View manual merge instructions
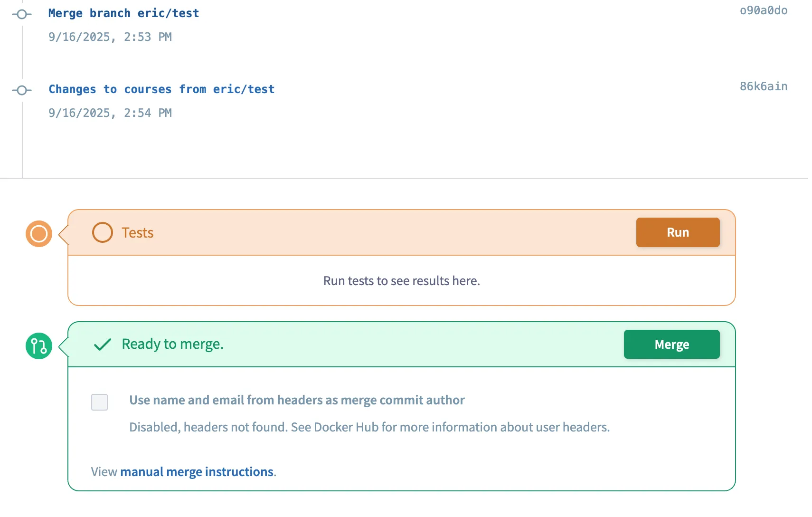The height and width of the screenshot is (517, 812). 197,471
